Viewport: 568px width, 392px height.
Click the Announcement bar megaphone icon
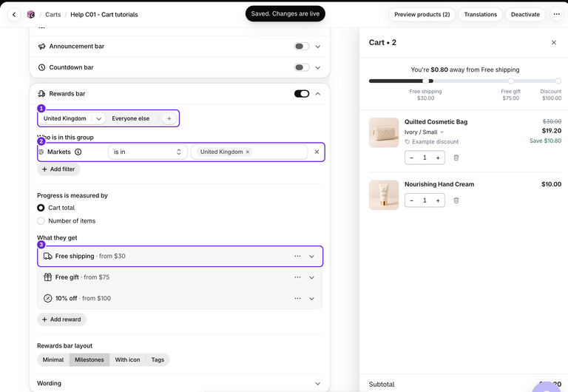click(41, 47)
